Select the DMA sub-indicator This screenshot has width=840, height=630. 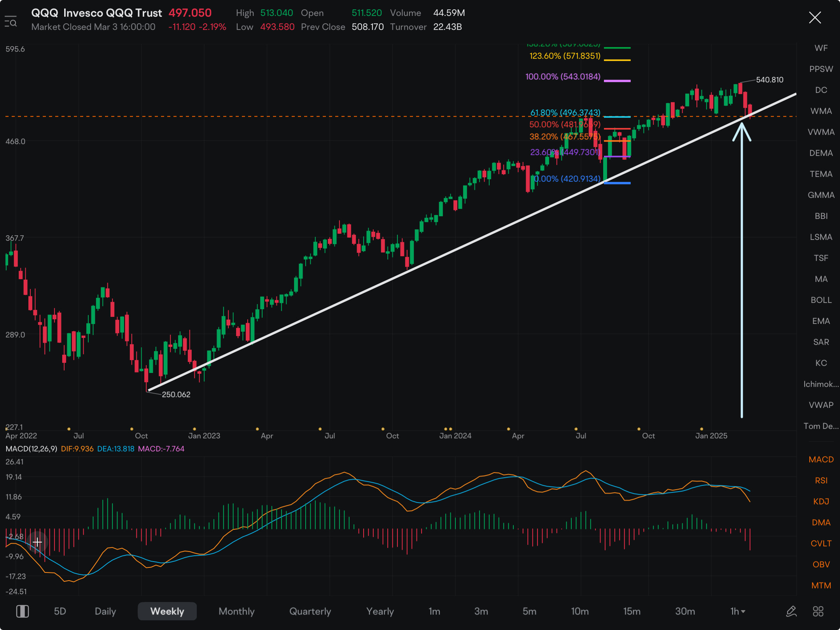click(x=821, y=523)
